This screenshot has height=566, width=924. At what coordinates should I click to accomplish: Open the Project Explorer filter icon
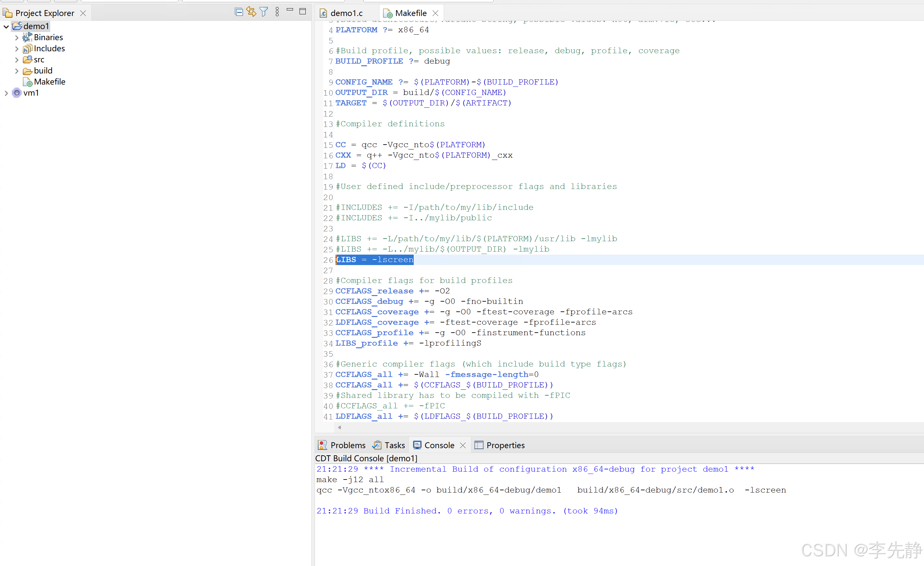264,12
